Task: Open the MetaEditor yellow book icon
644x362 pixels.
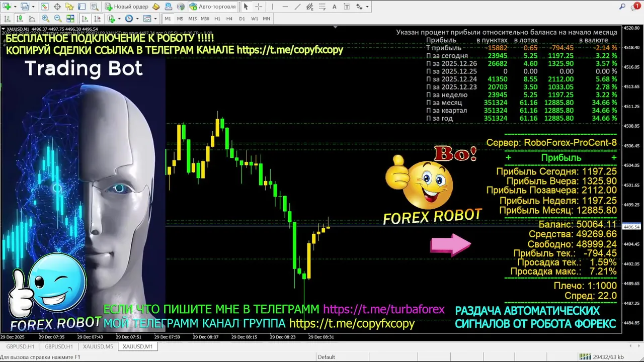Action: (x=156, y=7)
